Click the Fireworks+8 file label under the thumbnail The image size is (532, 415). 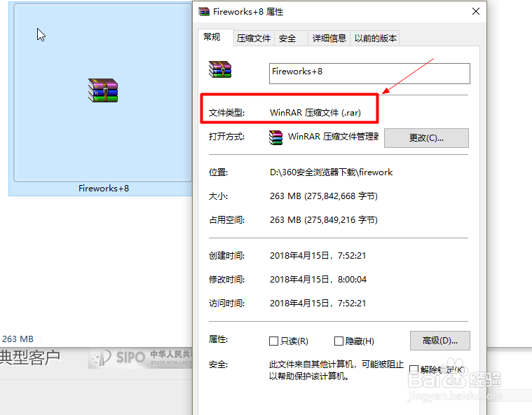(x=104, y=189)
